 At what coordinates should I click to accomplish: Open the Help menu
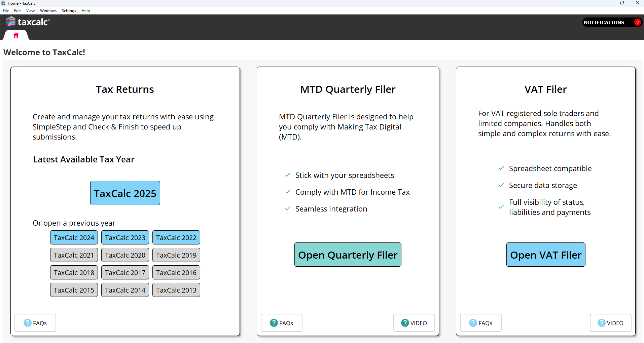tap(85, 11)
